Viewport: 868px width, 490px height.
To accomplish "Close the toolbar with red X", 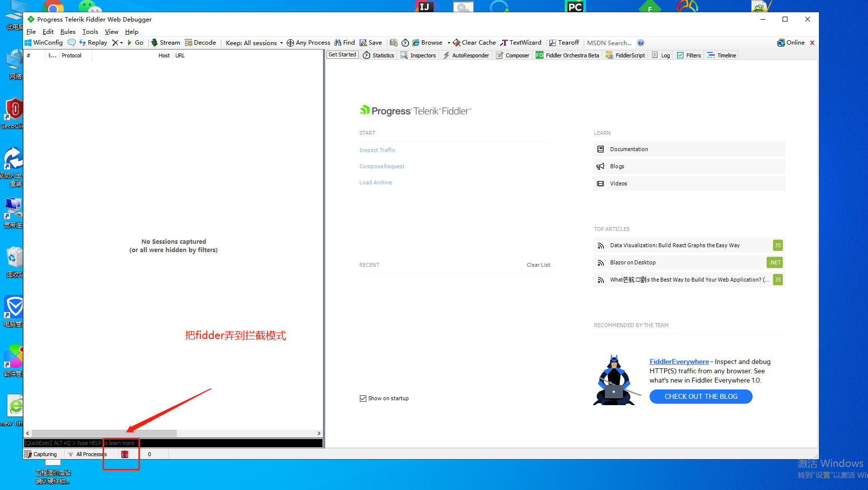I will (x=812, y=43).
